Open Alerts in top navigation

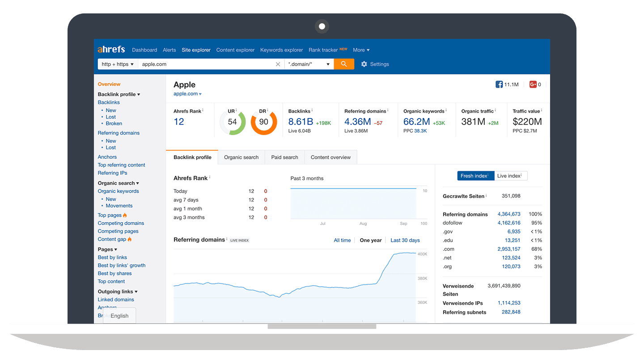(169, 50)
